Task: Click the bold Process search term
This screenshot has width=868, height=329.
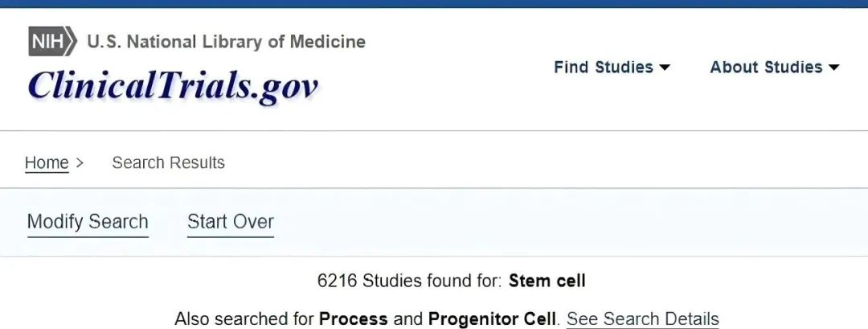Action: 353,319
